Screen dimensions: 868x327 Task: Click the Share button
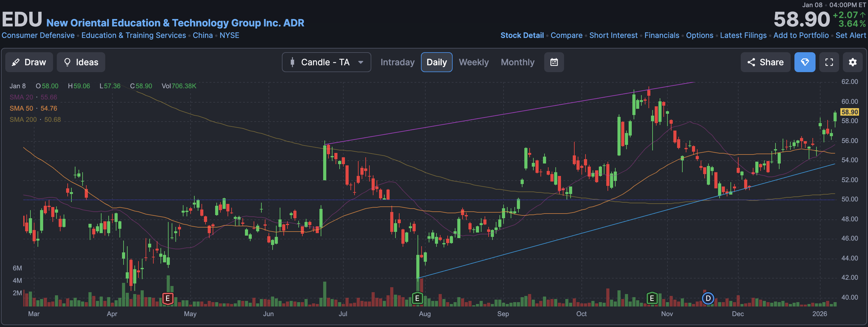765,62
